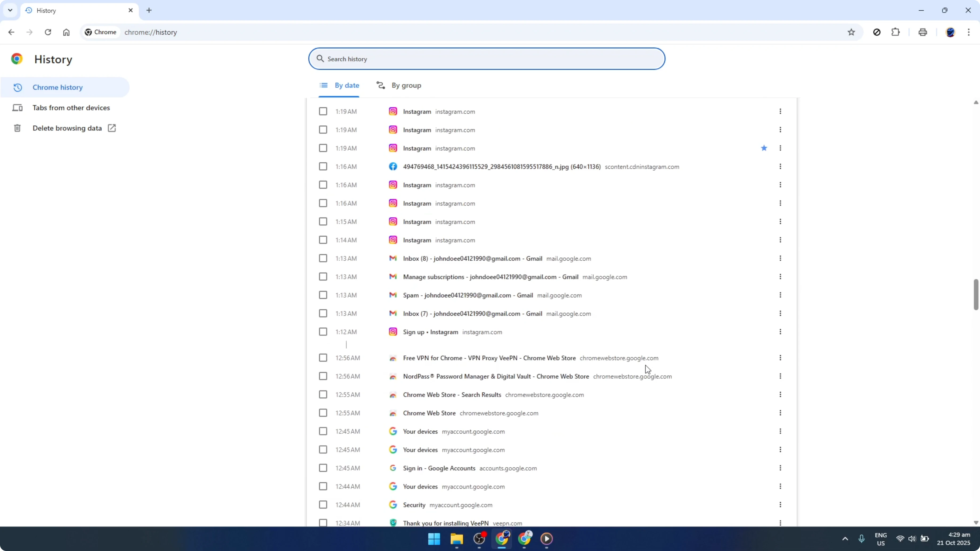Open the home page icon
Viewport: 980px width, 551px height.
(66, 32)
